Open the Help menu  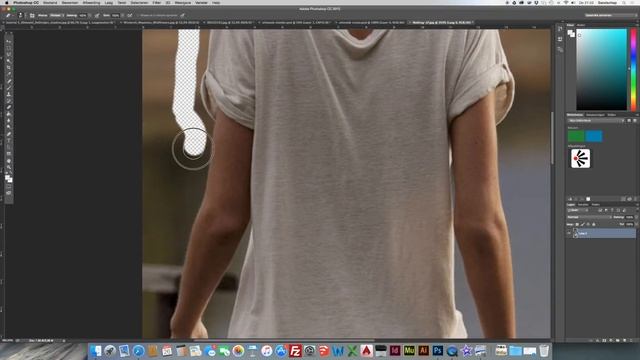pyautogui.click(x=216, y=2)
